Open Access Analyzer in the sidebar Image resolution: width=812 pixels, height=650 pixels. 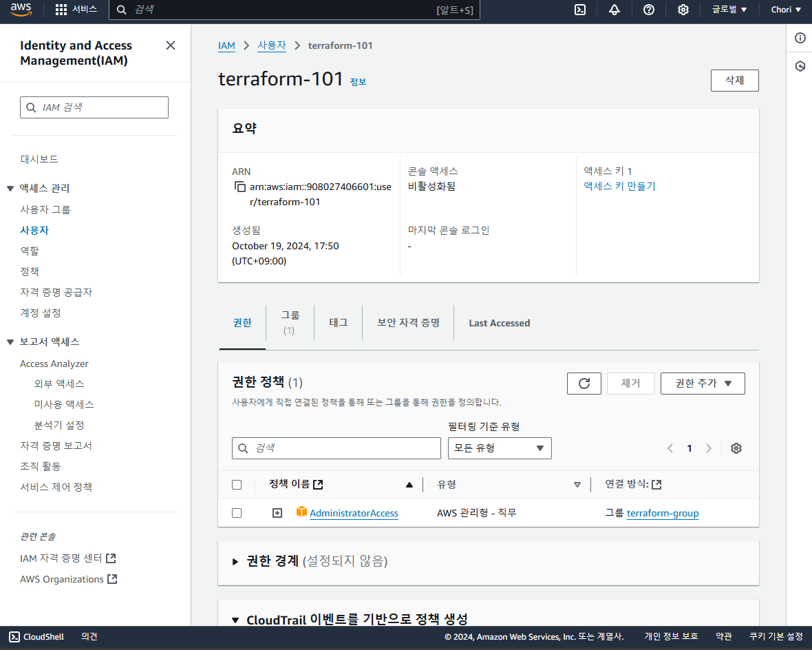click(x=54, y=364)
